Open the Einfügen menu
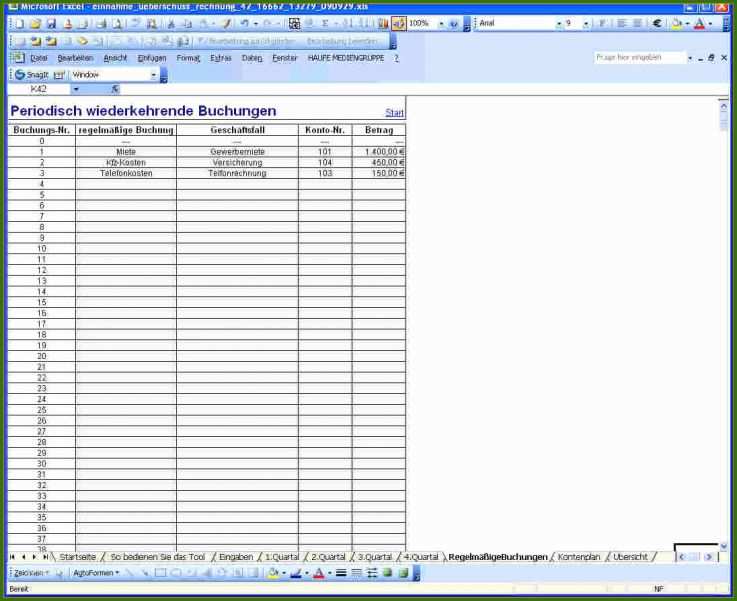Screen dimensions: 737x601 (x=152, y=58)
